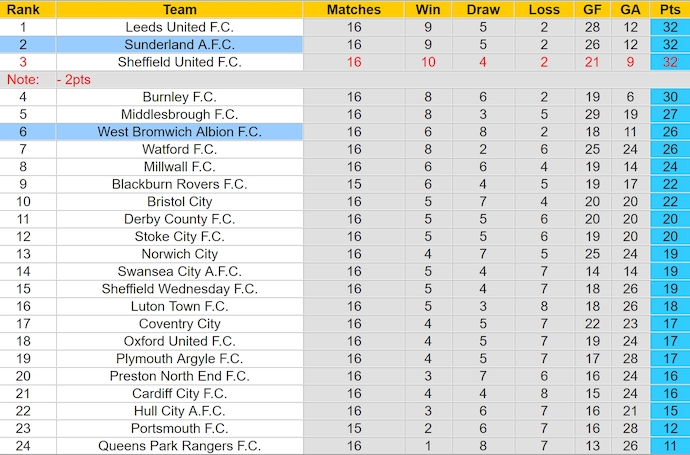Select Sheffield United F.C. in the table
Viewport: 690px width, 455px height.
pos(180,62)
